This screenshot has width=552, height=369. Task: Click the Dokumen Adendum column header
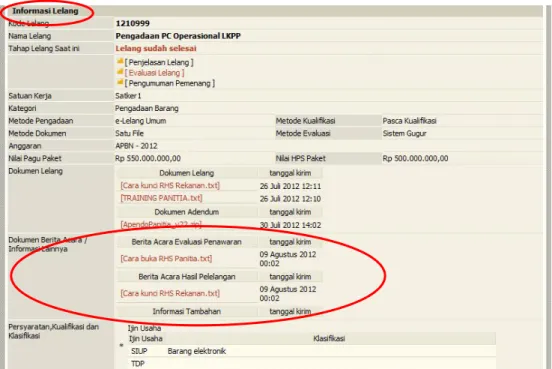187,212
